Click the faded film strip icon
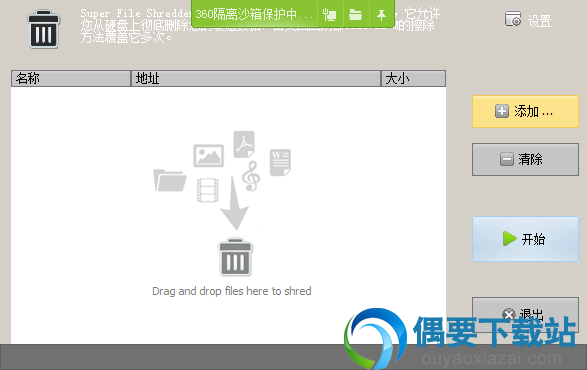 tap(208, 190)
